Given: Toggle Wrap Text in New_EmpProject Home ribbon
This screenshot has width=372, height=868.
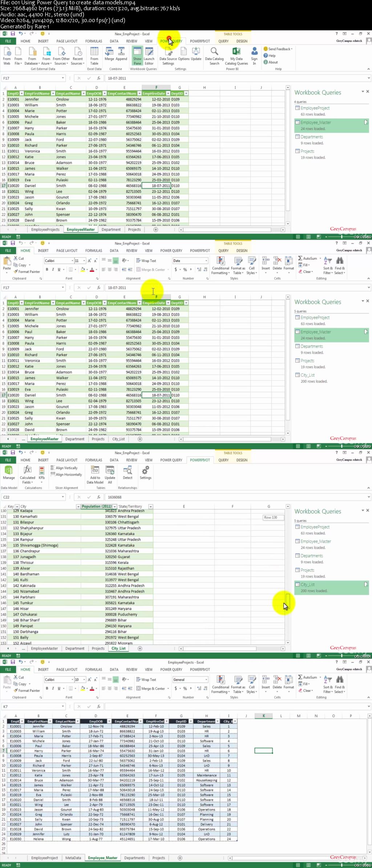Looking at the screenshot, I should (x=146, y=261).
